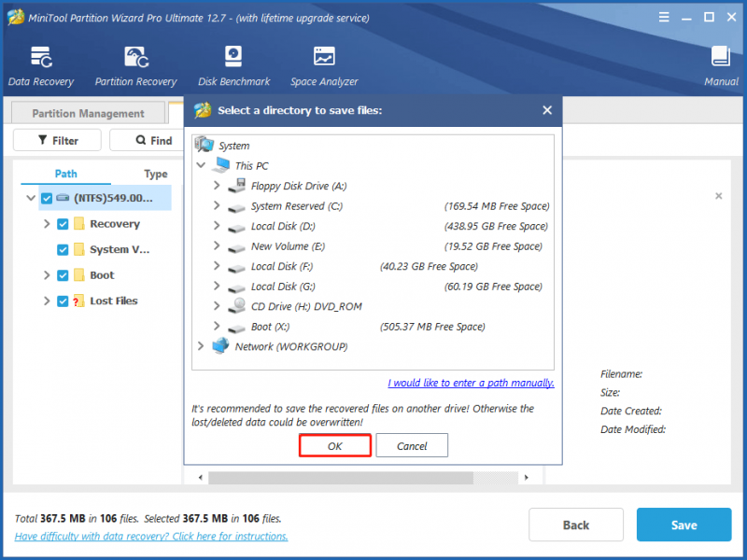Switch to the Partition Management tab
Screen dimensions: 747x560
(88, 113)
